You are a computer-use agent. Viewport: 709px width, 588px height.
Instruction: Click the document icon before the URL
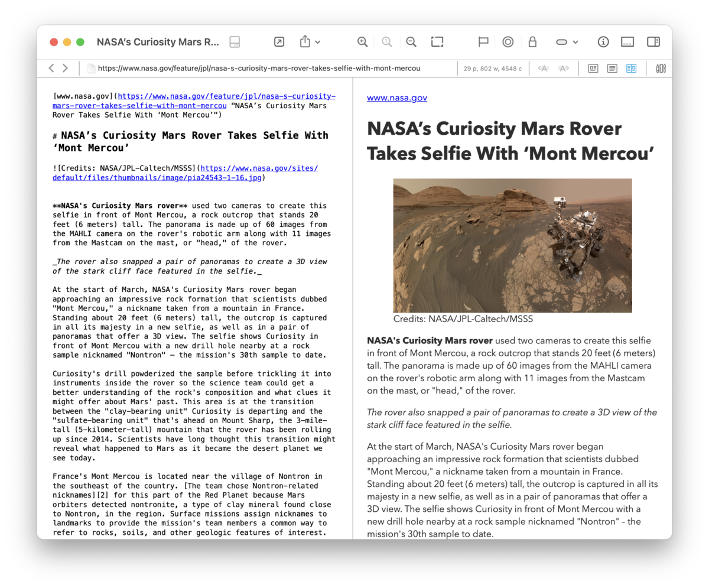(91, 68)
